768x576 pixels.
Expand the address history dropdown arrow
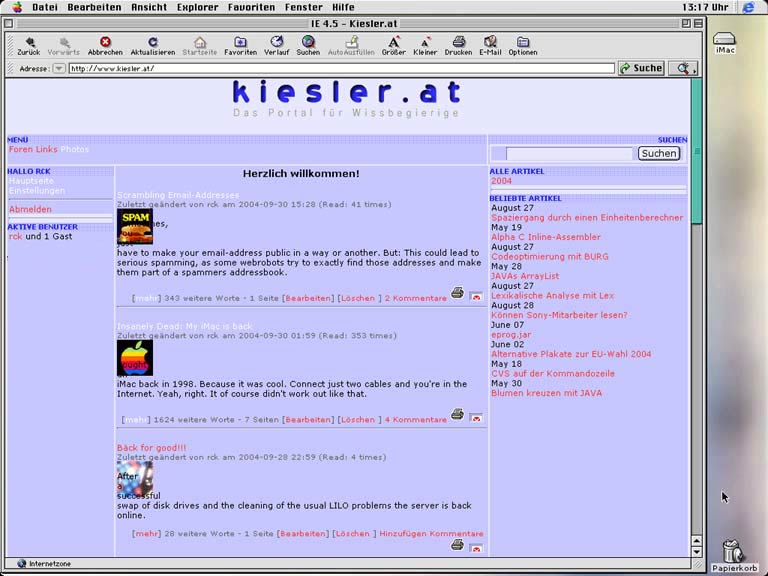(59, 69)
